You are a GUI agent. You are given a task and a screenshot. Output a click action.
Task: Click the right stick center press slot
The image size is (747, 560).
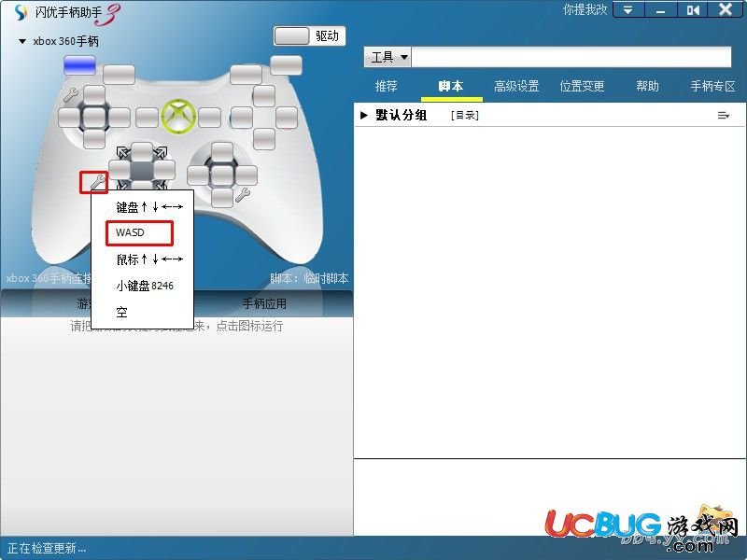tap(222, 175)
